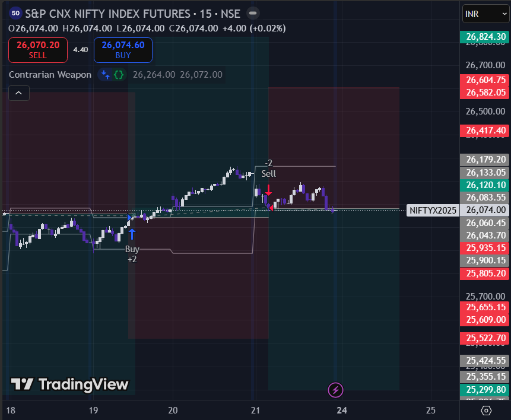Click date 20 on the time axis
This screenshot has width=511, height=420.
(173, 411)
